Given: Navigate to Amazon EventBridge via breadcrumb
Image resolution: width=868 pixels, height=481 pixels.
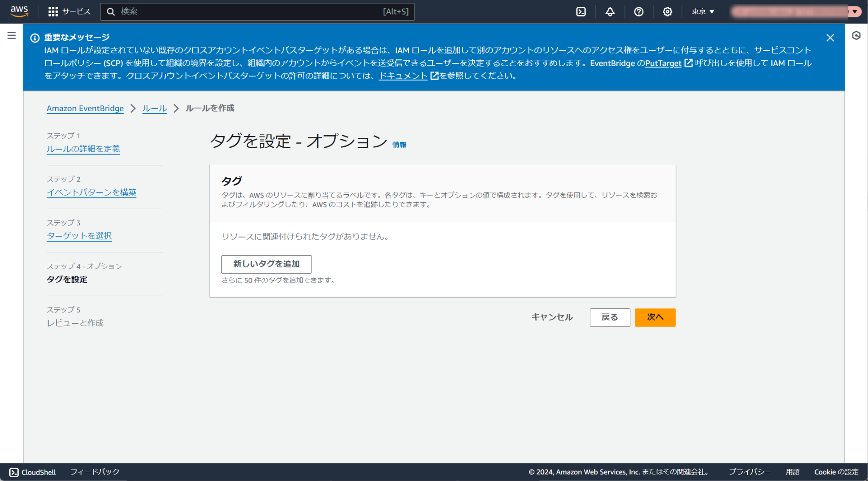Looking at the screenshot, I should (85, 109).
